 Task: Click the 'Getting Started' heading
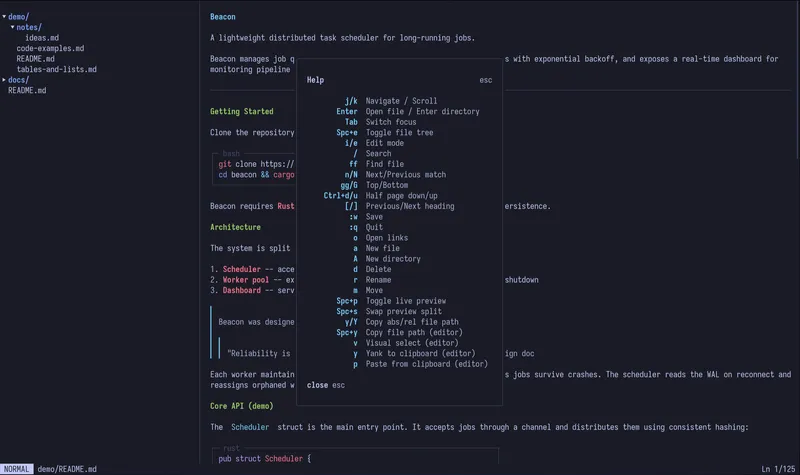click(x=241, y=112)
